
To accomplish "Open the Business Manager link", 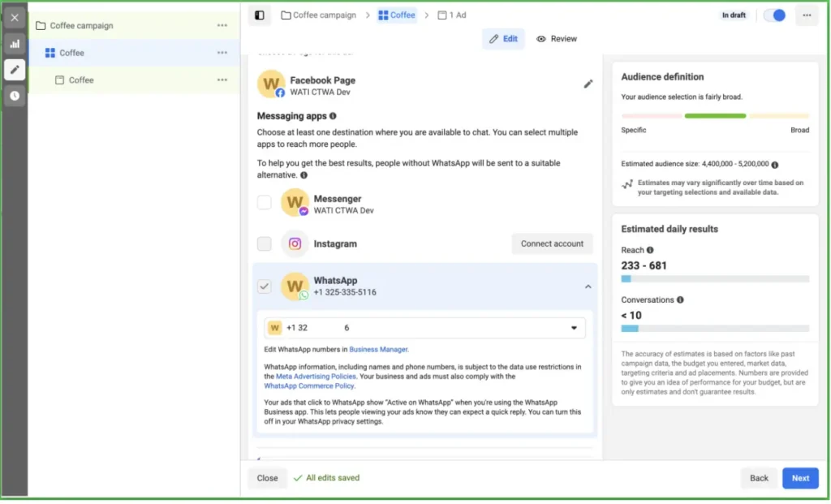I will (x=378, y=347).
